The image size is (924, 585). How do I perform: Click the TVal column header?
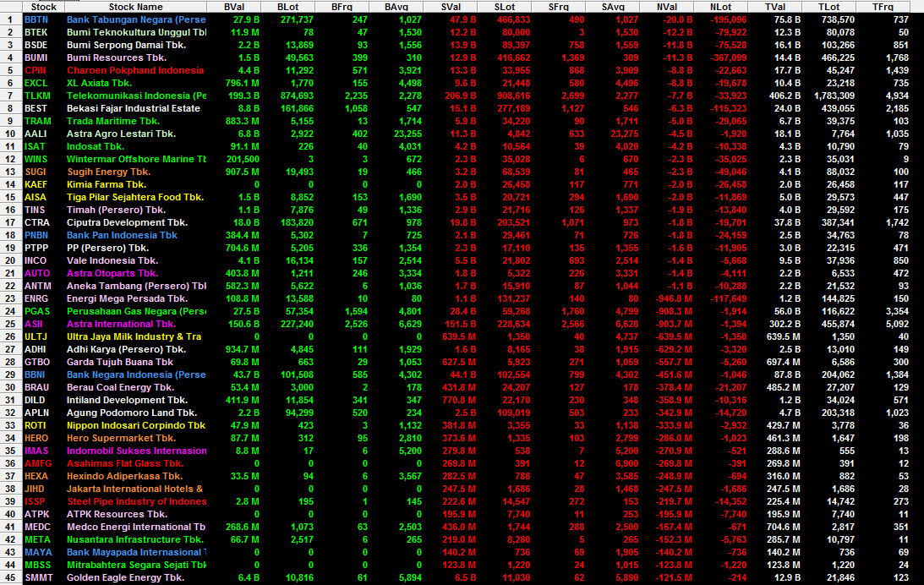[775, 7]
